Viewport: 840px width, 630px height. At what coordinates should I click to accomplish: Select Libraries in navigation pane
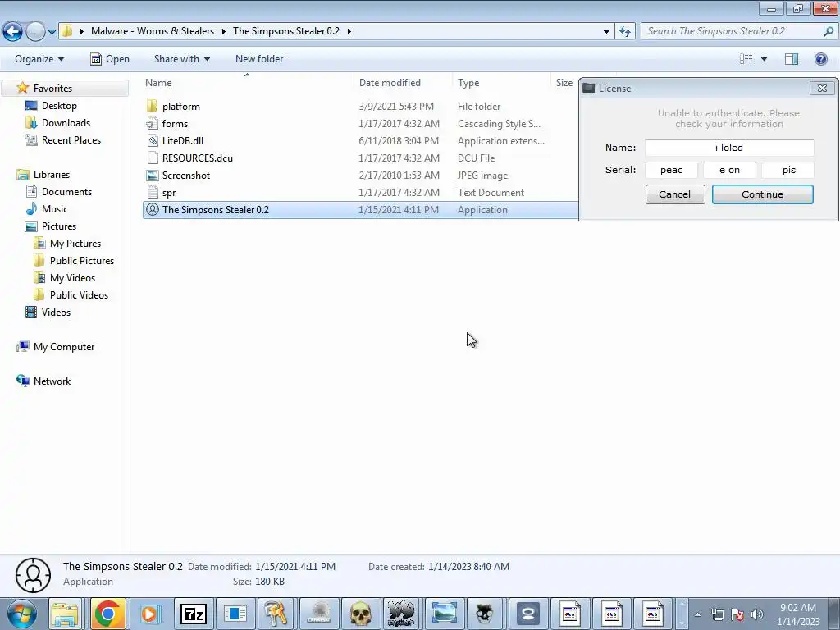pos(51,175)
